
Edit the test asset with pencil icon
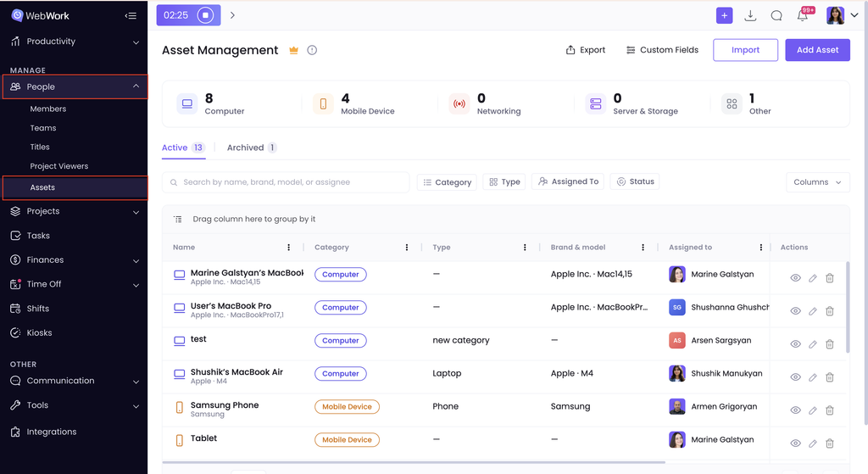(x=813, y=344)
